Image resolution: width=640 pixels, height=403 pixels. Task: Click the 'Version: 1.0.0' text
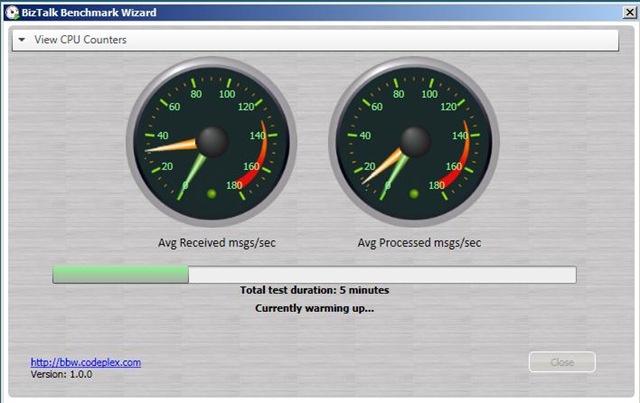[61, 374]
